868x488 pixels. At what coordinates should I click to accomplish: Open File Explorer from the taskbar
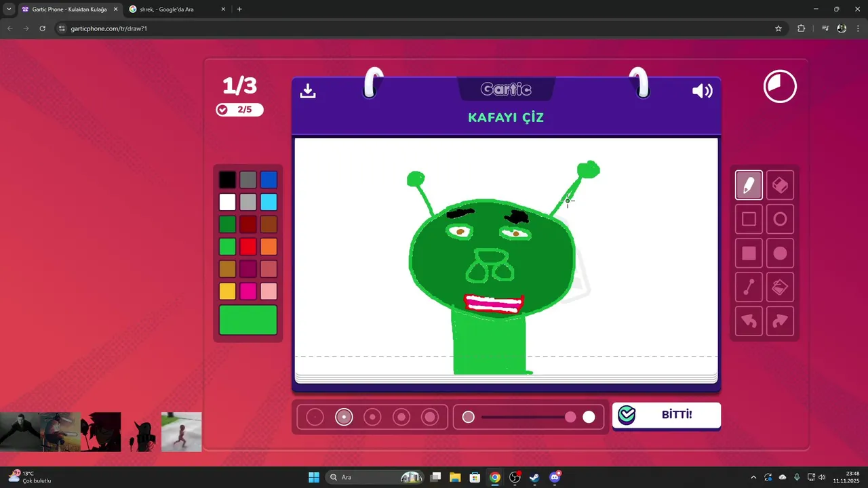455,477
